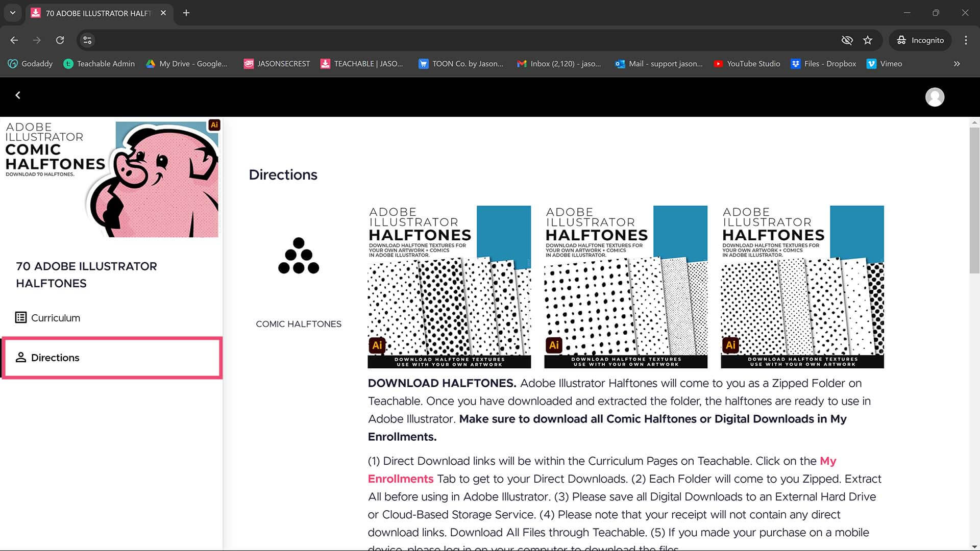The width and height of the screenshot is (980, 551).
Task: Click the tracking protection eye icon
Action: tap(847, 40)
